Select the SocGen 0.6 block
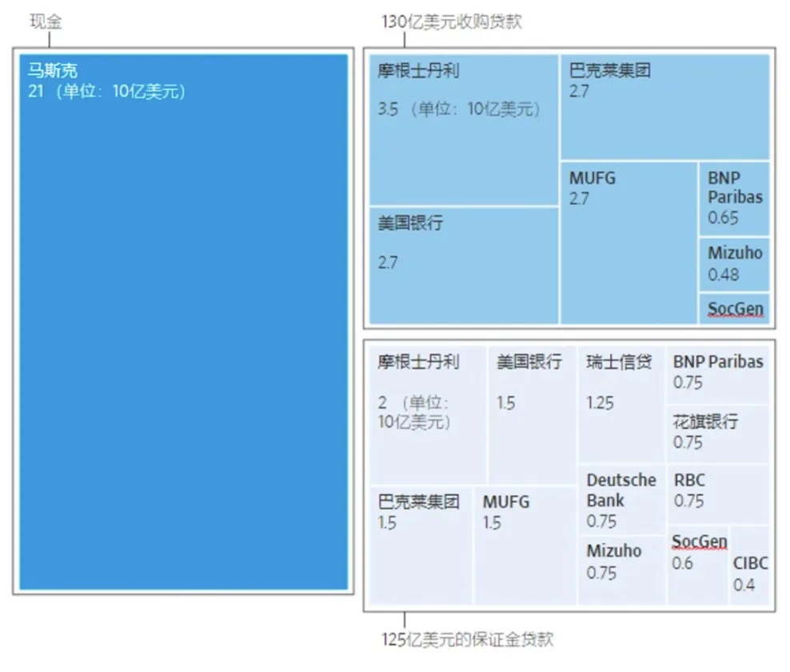The image size is (790, 672). coord(698,566)
